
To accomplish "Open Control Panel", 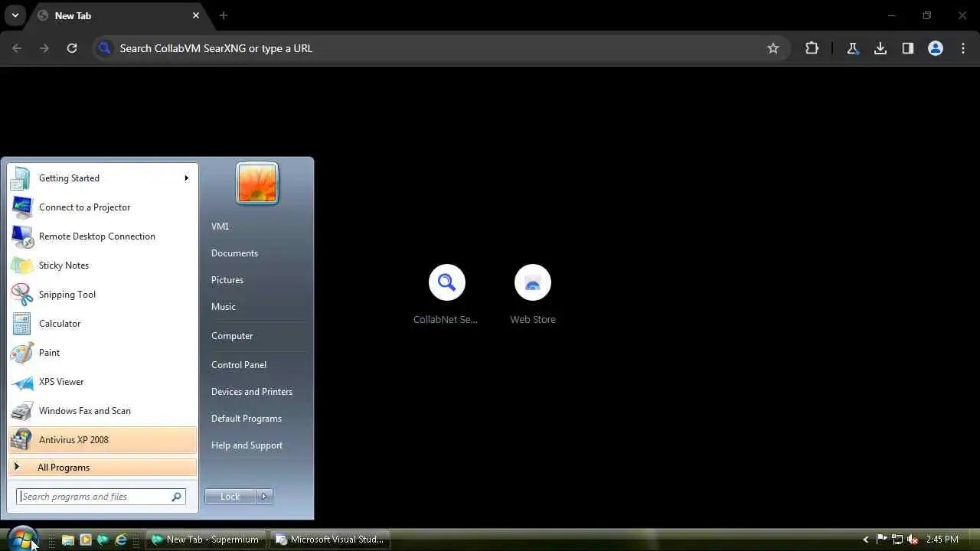I will pos(239,365).
